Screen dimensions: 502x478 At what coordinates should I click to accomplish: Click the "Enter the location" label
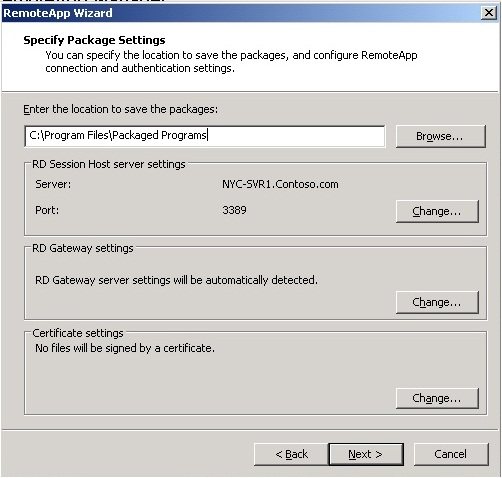(120, 109)
